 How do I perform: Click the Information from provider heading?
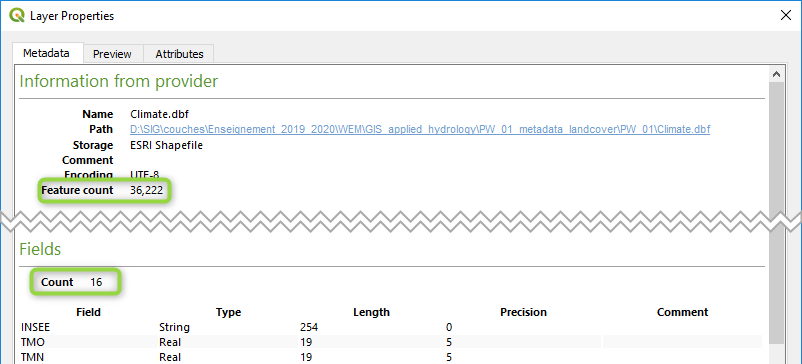click(119, 81)
